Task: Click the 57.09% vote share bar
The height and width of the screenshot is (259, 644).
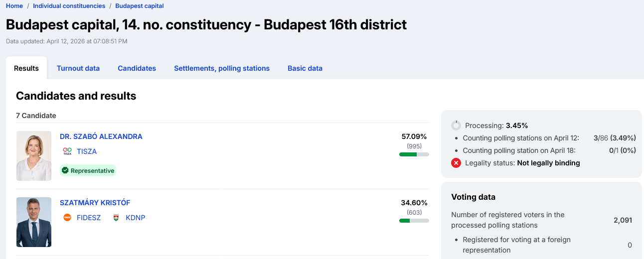Action: (x=414, y=154)
